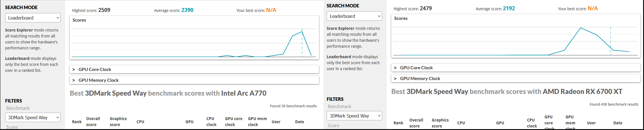Expand GPU Memory Clock section in Arc A770 panel
The image size is (644, 130).
pyautogui.click(x=194, y=80)
